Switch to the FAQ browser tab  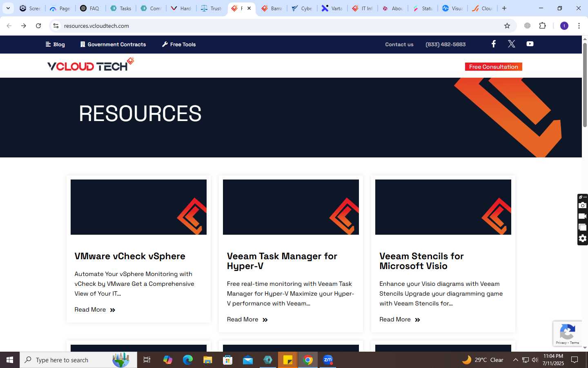coord(90,8)
